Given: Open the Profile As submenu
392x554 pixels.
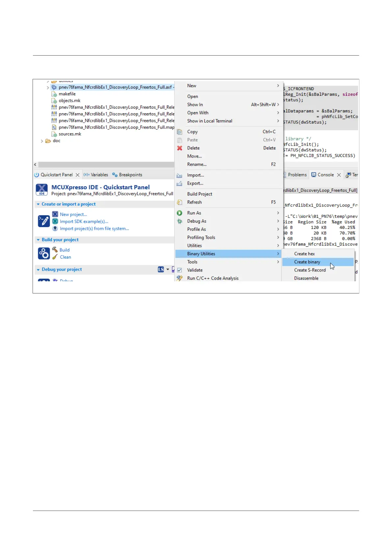Looking at the screenshot, I should click(229, 229).
